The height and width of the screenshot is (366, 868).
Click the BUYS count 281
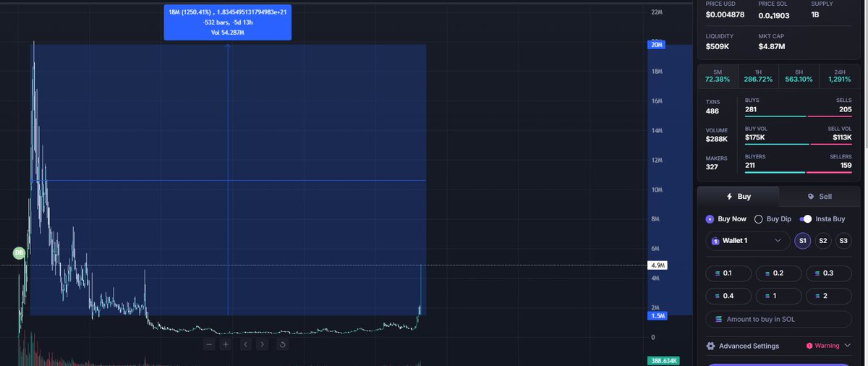(752, 108)
